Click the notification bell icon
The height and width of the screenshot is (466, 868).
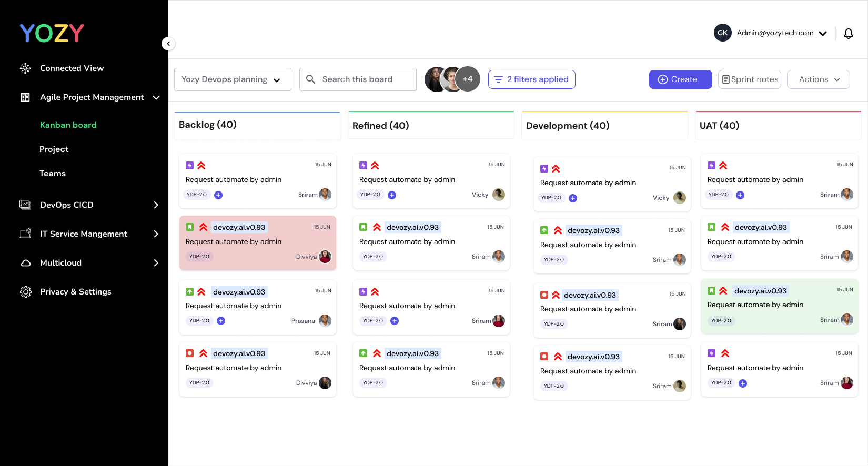[x=848, y=33]
